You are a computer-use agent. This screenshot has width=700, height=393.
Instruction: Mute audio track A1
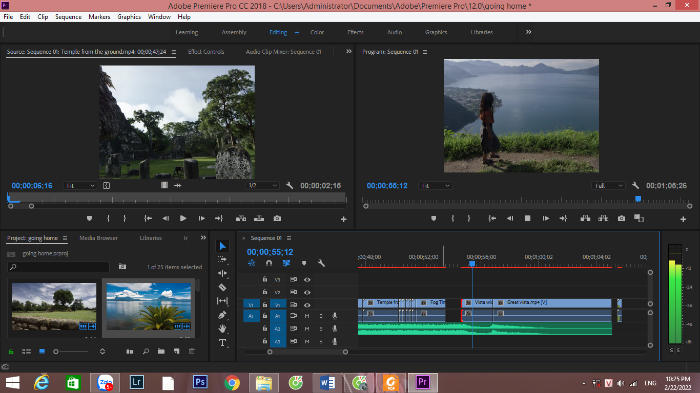point(307,316)
